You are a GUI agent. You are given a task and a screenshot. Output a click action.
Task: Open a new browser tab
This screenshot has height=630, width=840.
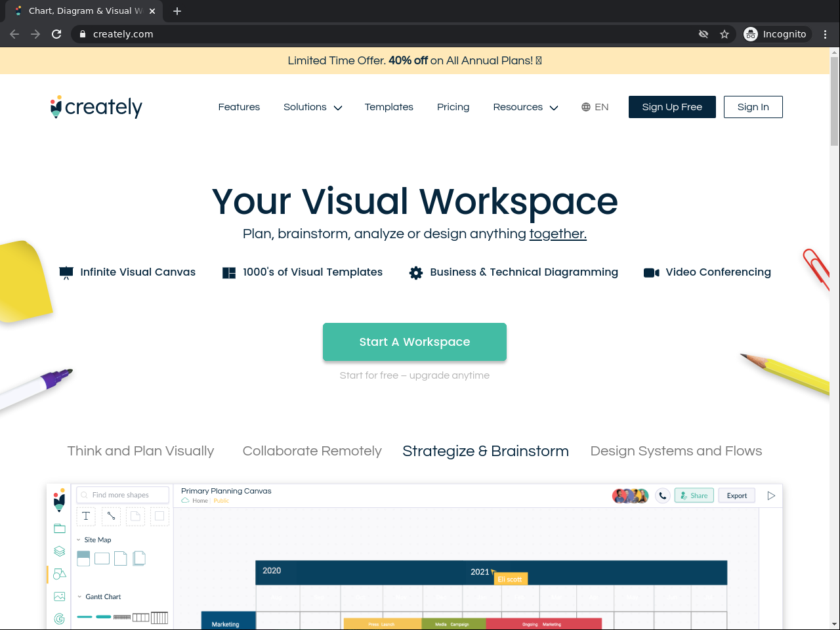click(x=177, y=11)
